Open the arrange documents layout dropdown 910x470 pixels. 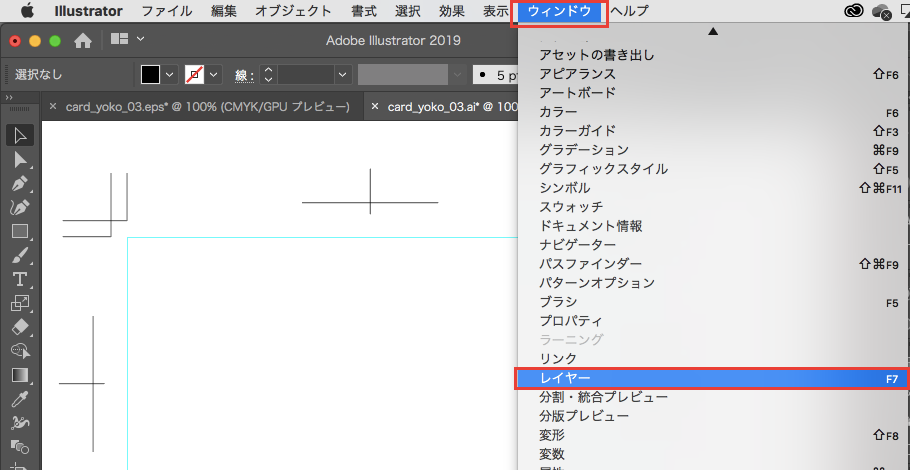(x=140, y=40)
